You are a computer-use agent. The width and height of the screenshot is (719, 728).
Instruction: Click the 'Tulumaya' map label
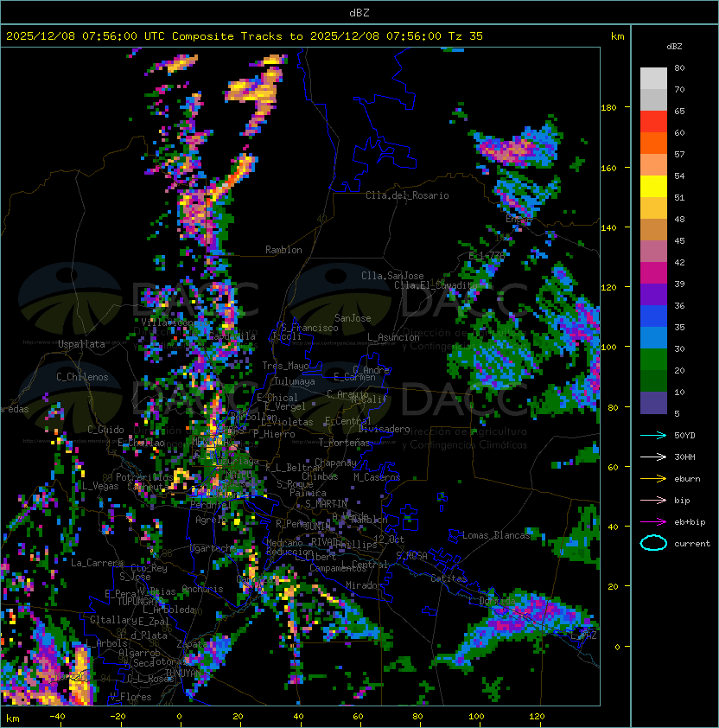[295, 381]
